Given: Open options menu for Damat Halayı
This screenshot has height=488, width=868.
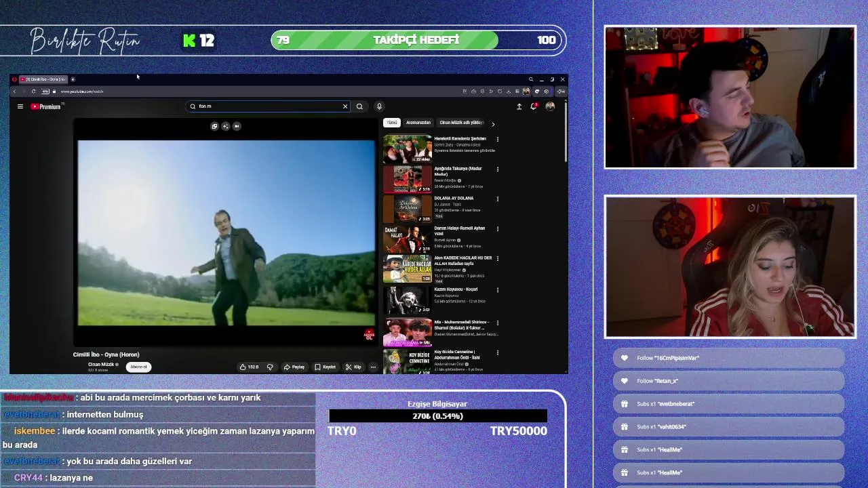Looking at the screenshot, I should (x=498, y=229).
